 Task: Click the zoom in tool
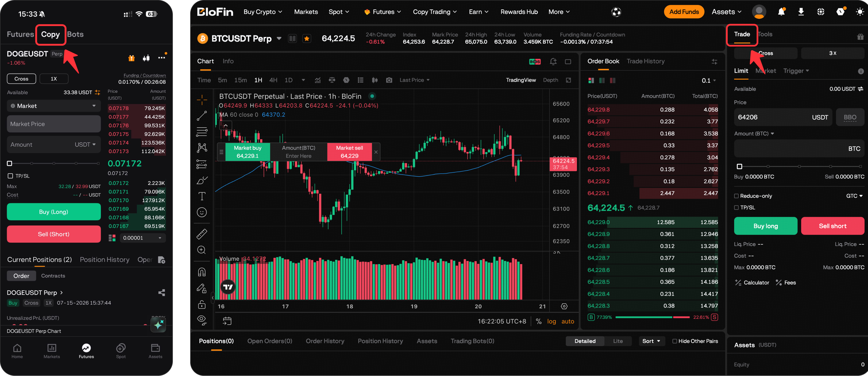click(x=202, y=250)
